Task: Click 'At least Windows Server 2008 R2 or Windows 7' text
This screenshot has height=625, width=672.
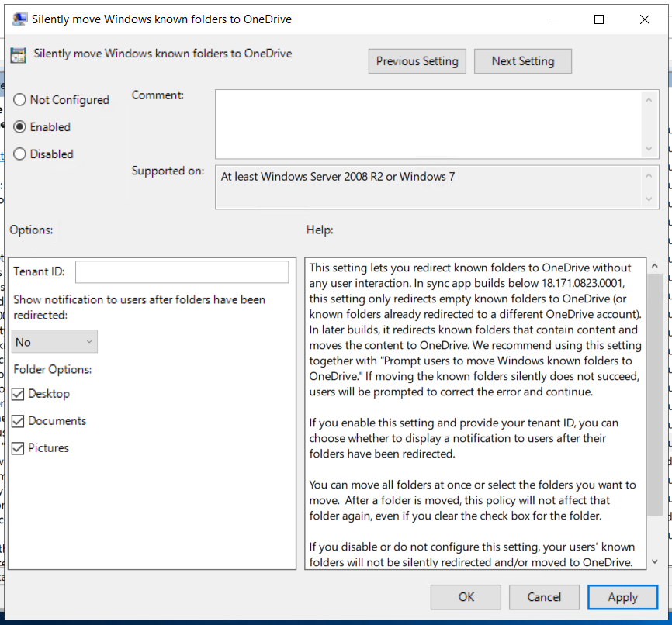Action: pyautogui.click(x=338, y=177)
